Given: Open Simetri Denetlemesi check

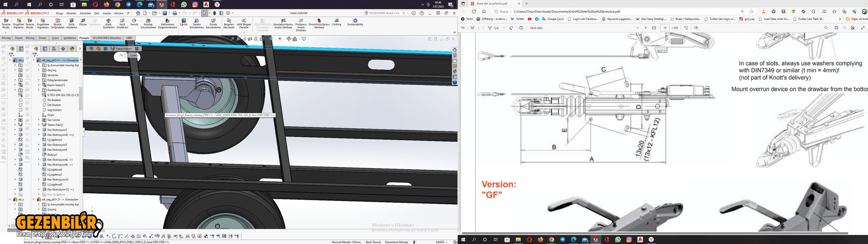Looking at the screenshot, I should coord(197,23).
